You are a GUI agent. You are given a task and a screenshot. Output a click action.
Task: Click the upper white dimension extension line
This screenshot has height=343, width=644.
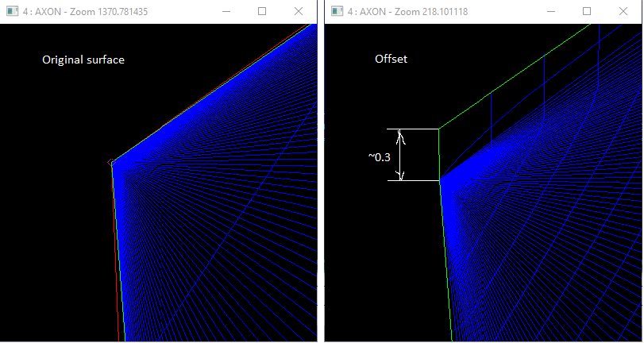coord(413,129)
